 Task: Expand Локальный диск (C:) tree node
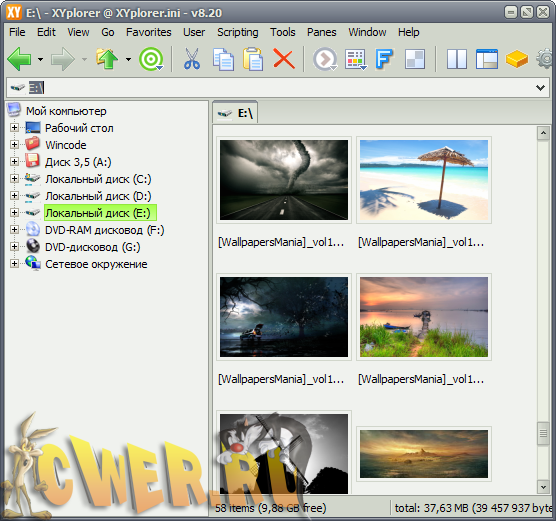point(14,178)
